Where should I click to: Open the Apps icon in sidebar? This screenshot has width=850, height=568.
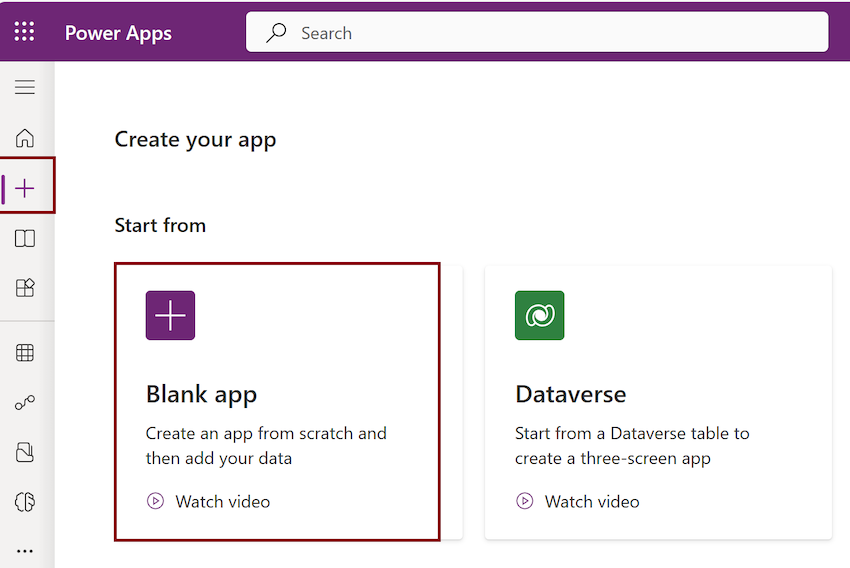click(25, 288)
